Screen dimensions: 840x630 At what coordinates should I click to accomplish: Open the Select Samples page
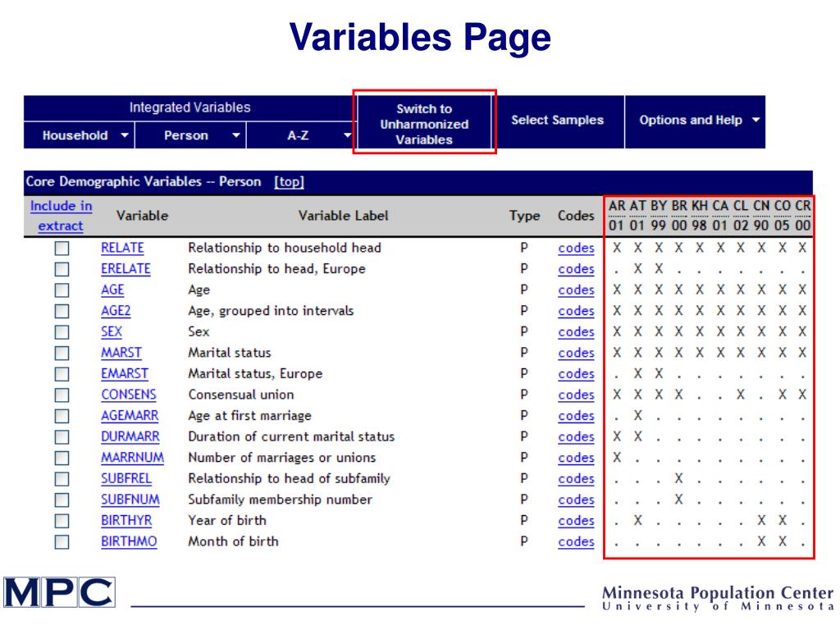point(558,121)
